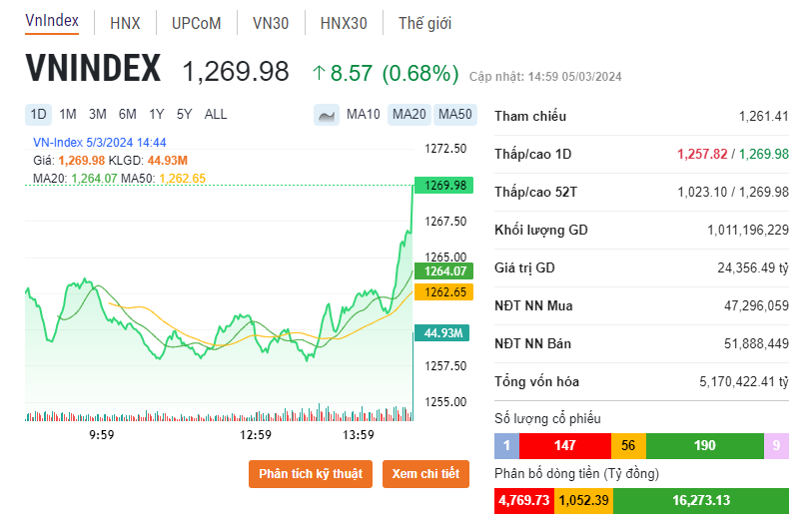Select the 6M time range
The height and width of the screenshot is (523, 812).
tap(128, 115)
